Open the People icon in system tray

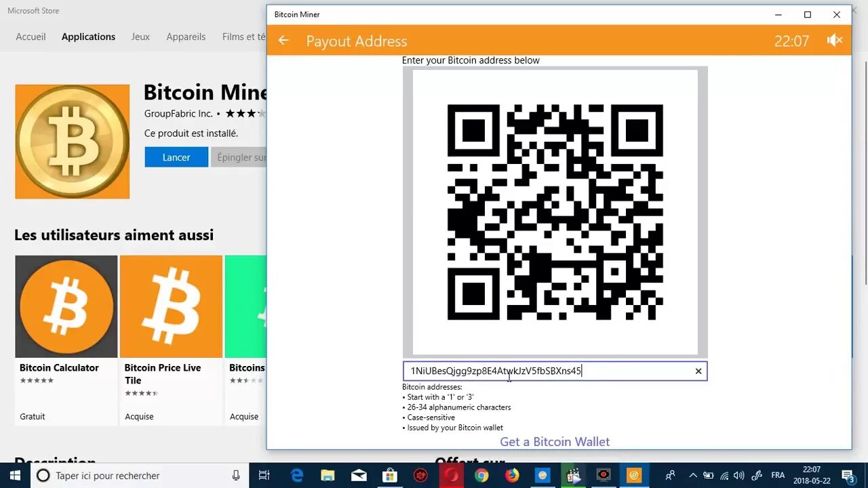point(670,475)
